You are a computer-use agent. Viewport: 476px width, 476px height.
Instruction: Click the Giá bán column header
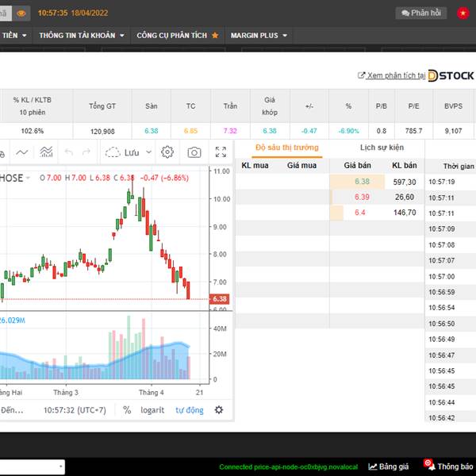tap(357, 166)
